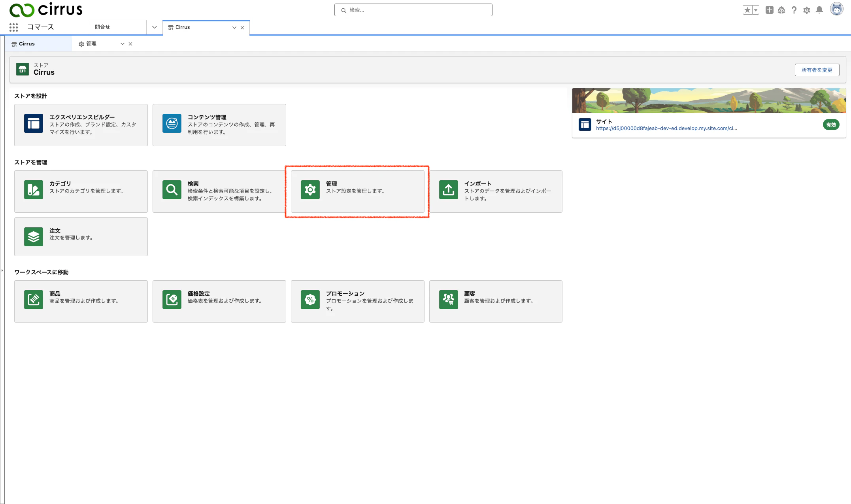Click the site banner landscape image
The image size is (851, 504).
tap(709, 100)
